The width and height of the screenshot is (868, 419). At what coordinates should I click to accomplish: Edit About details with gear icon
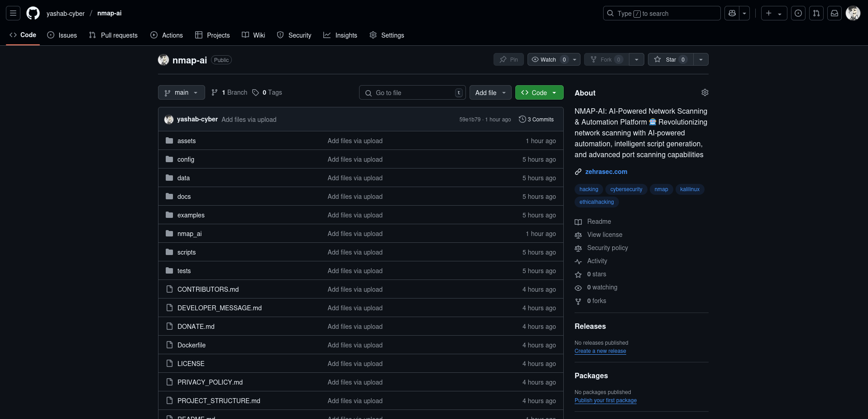705,92
